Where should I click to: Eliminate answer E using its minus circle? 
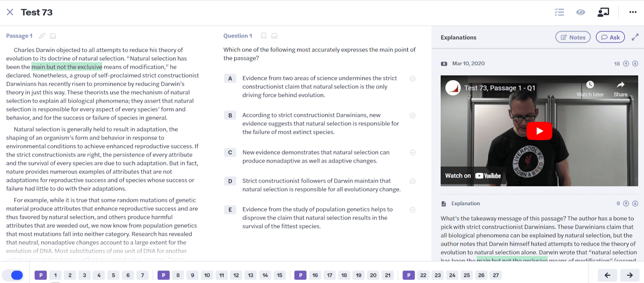[x=413, y=209]
